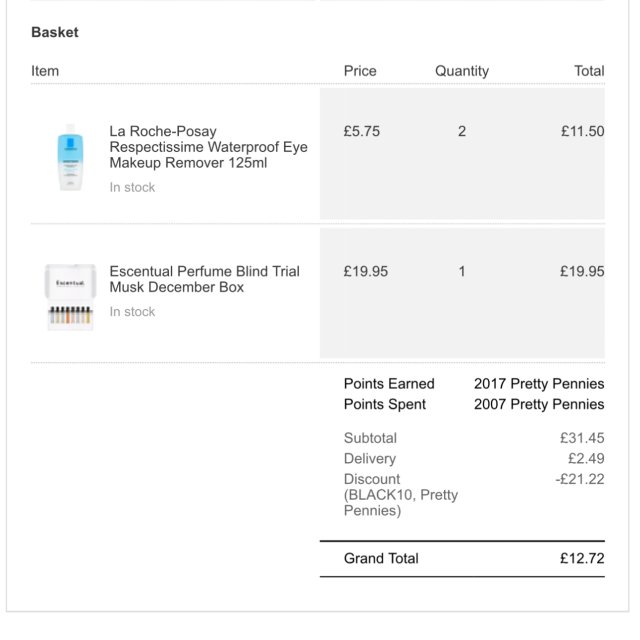The height and width of the screenshot is (640, 640).
Task: Click the £5.75 unit price
Action: click(x=361, y=131)
